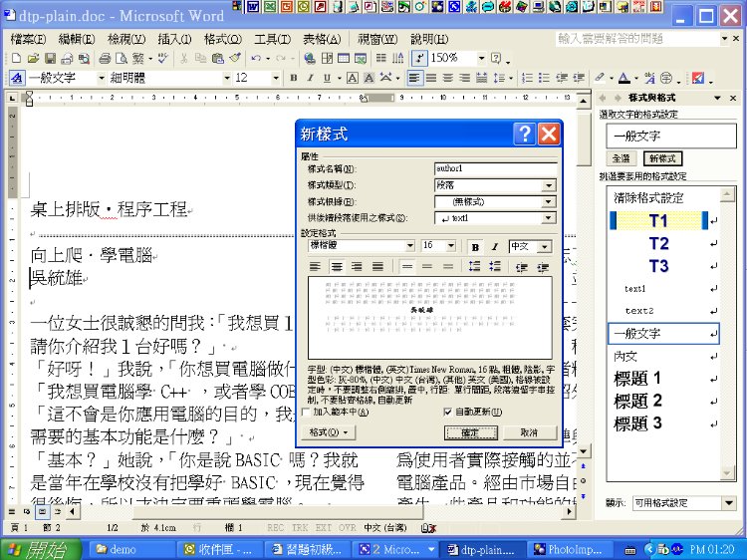The width and height of the screenshot is (747, 560).
Task: Click the style name field containing author1
Action: (495, 168)
